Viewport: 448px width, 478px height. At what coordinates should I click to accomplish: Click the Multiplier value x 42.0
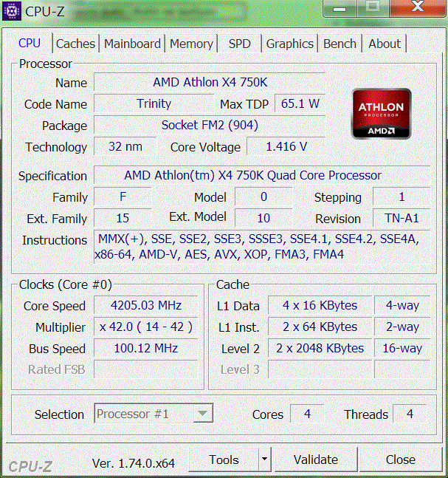point(146,327)
